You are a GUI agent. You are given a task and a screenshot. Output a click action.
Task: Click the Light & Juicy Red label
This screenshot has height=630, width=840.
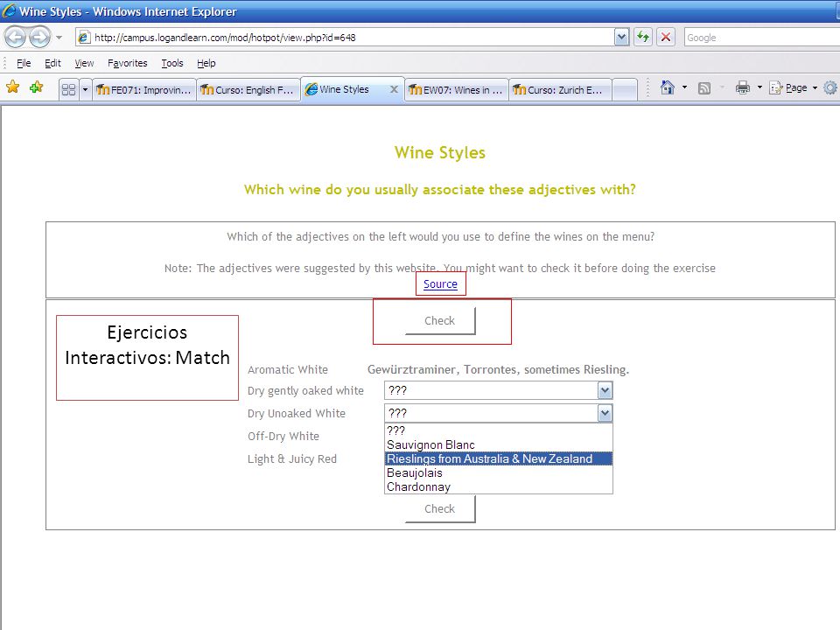tap(292, 458)
